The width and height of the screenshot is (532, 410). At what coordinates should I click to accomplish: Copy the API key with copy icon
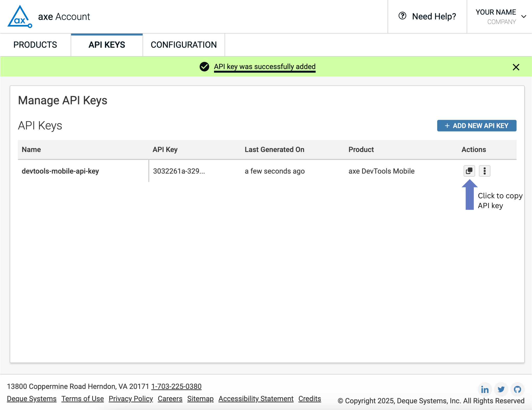point(469,171)
